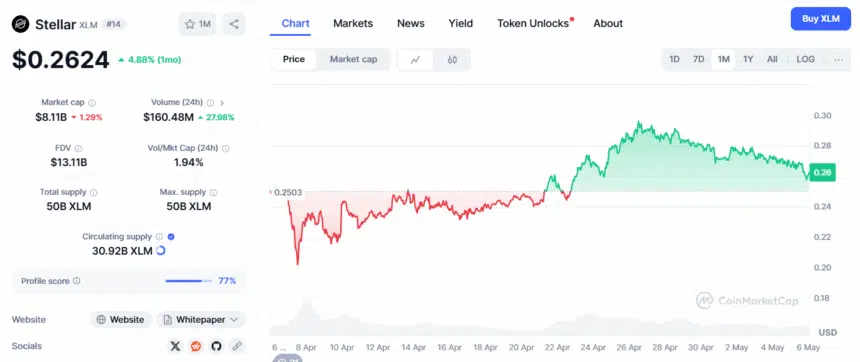The width and height of the screenshot is (860, 362).
Task: Click the link chain icon in Socials
Action: pos(236,346)
